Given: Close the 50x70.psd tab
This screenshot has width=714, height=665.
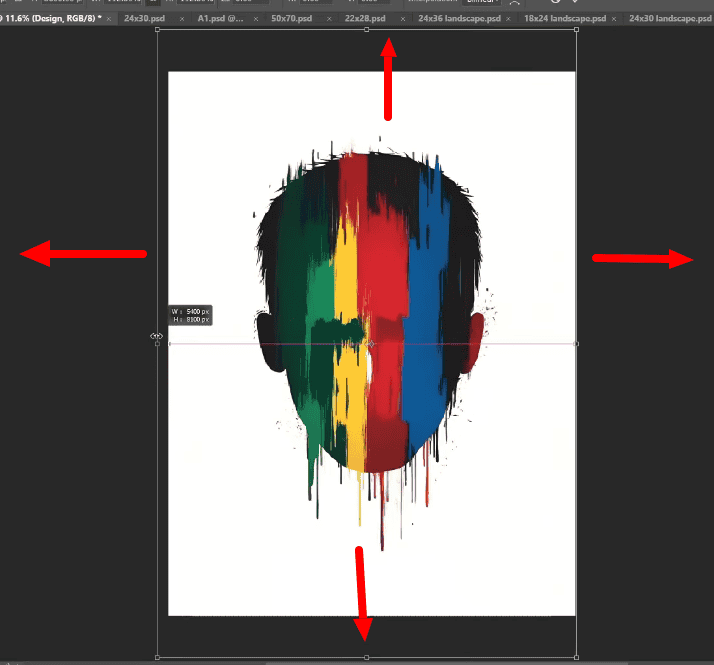Looking at the screenshot, I should [x=328, y=19].
